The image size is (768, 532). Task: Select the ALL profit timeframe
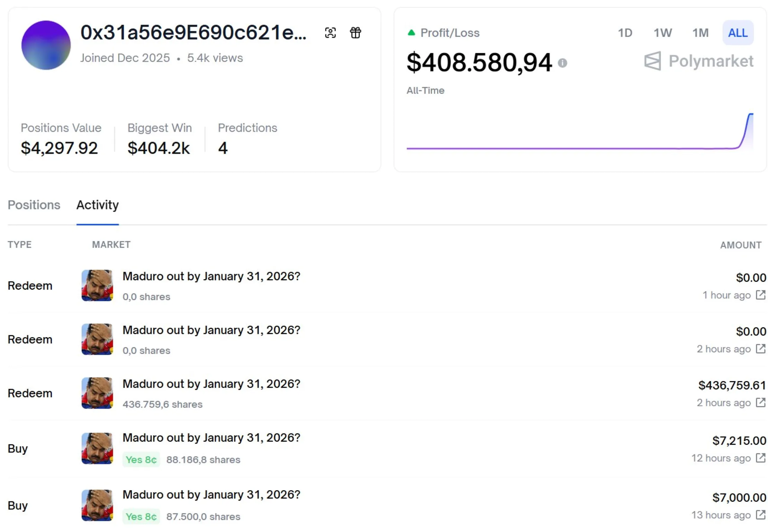738,33
